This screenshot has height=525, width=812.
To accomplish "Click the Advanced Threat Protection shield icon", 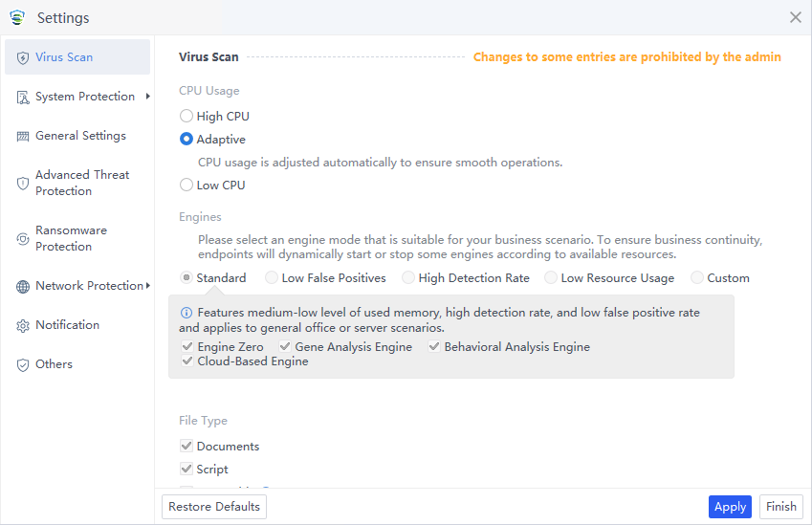I will click(23, 184).
